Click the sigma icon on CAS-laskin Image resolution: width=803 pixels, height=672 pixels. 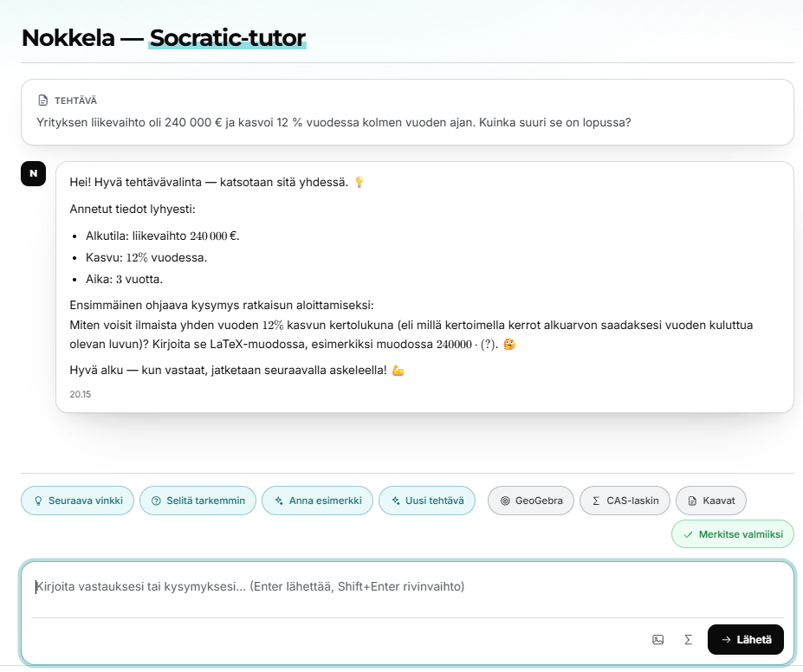[596, 501]
